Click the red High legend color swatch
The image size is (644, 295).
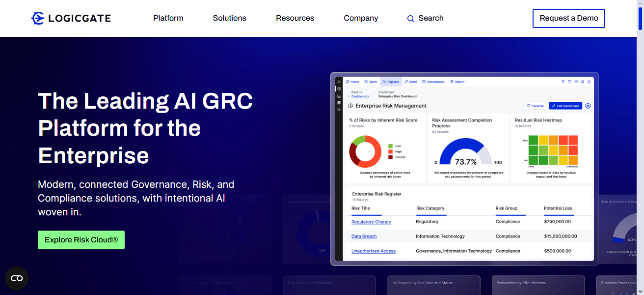coord(390,151)
